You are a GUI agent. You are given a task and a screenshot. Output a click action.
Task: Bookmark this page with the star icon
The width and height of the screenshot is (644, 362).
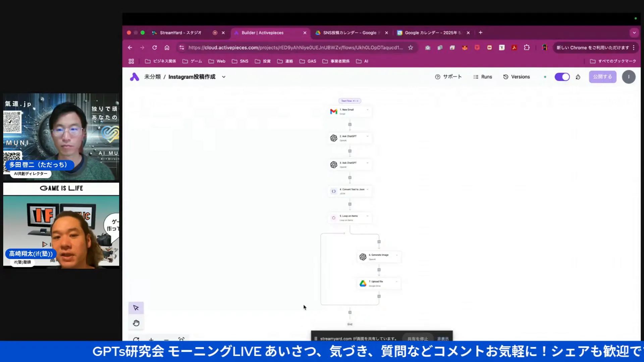tap(411, 48)
